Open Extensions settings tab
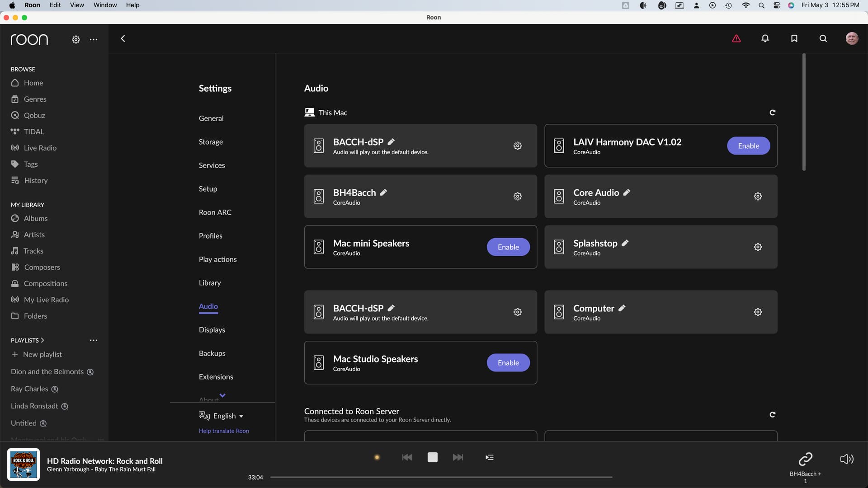Image resolution: width=868 pixels, height=488 pixels. pyautogui.click(x=216, y=377)
